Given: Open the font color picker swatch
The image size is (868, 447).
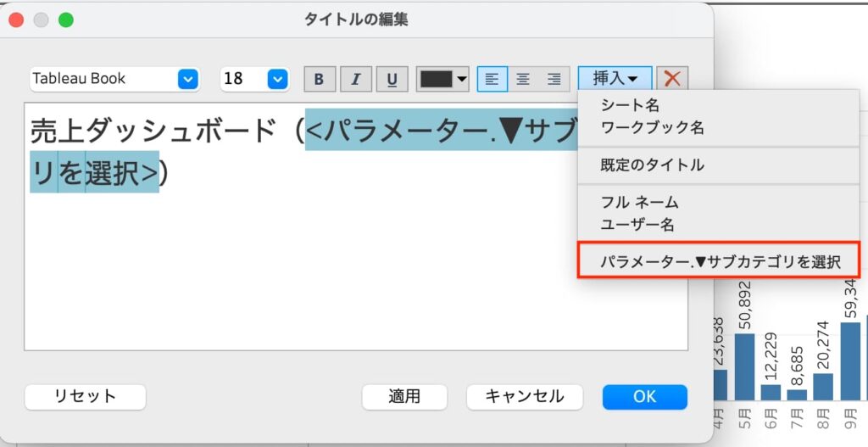Looking at the screenshot, I should click(442, 79).
